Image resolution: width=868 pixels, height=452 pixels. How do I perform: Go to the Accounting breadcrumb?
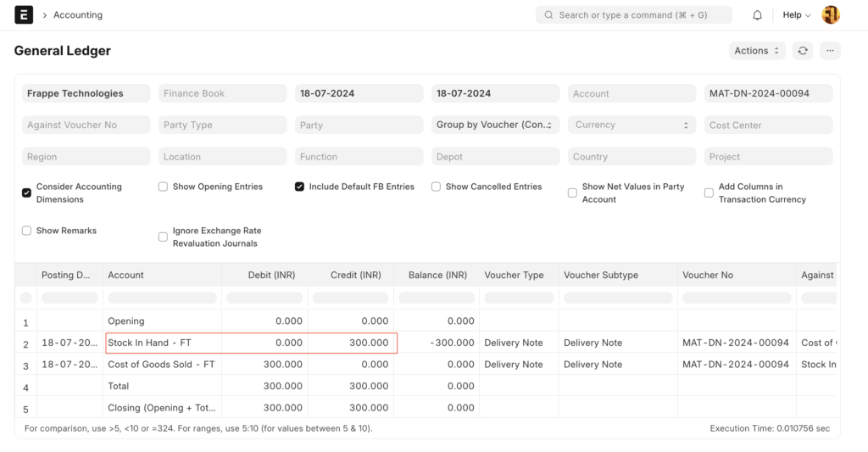click(x=78, y=15)
